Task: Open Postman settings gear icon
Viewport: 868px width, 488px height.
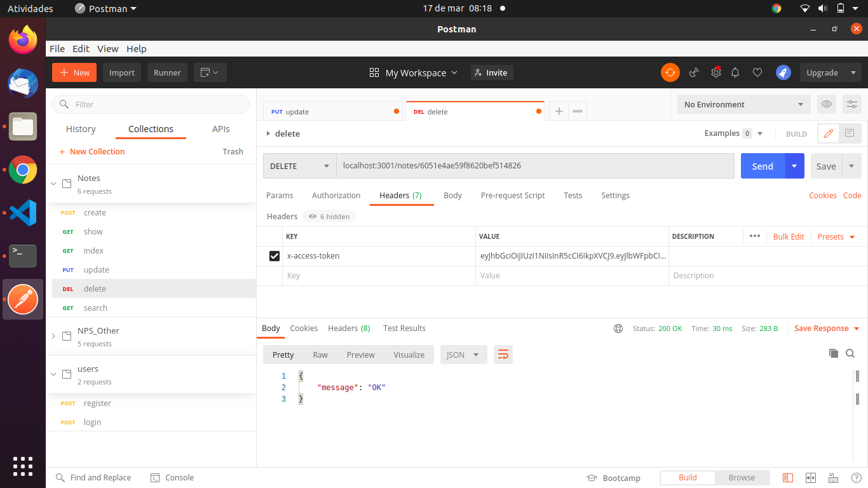Action: coord(715,72)
